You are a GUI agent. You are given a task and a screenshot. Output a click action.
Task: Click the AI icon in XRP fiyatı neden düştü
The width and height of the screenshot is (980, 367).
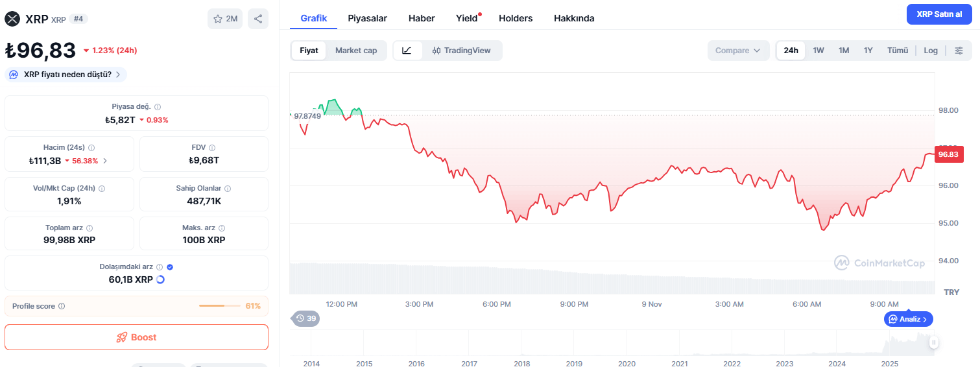tap(14, 75)
